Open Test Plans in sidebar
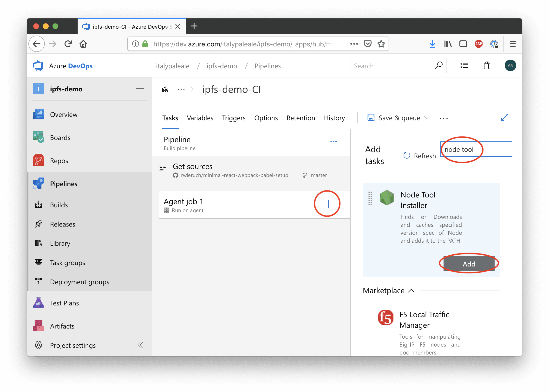The image size is (549, 392). pyautogui.click(x=89, y=303)
